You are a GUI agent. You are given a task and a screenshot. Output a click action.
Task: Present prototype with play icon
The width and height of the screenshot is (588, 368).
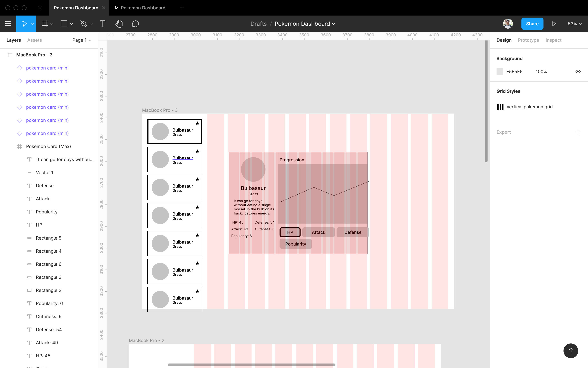[x=554, y=24]
